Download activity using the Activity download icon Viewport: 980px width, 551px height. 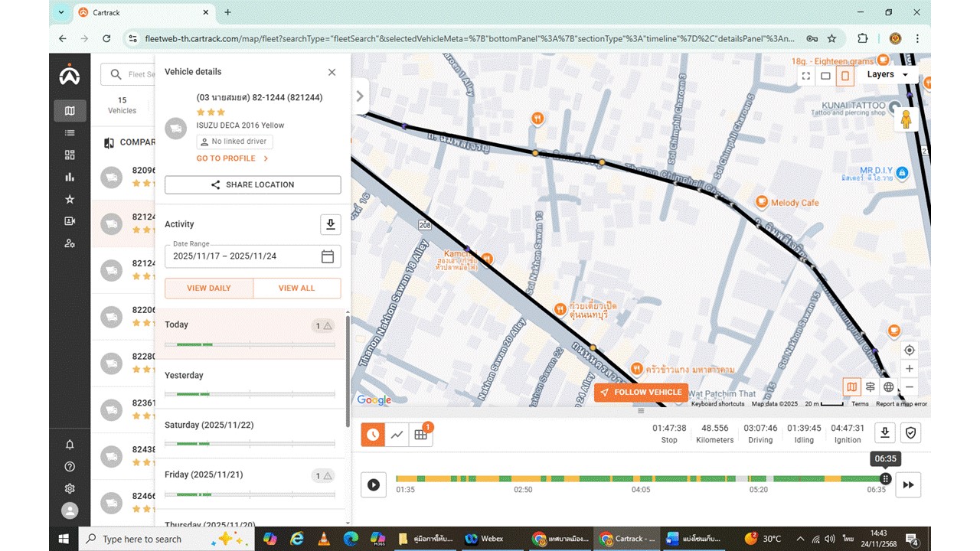click(x=330, y=224)
